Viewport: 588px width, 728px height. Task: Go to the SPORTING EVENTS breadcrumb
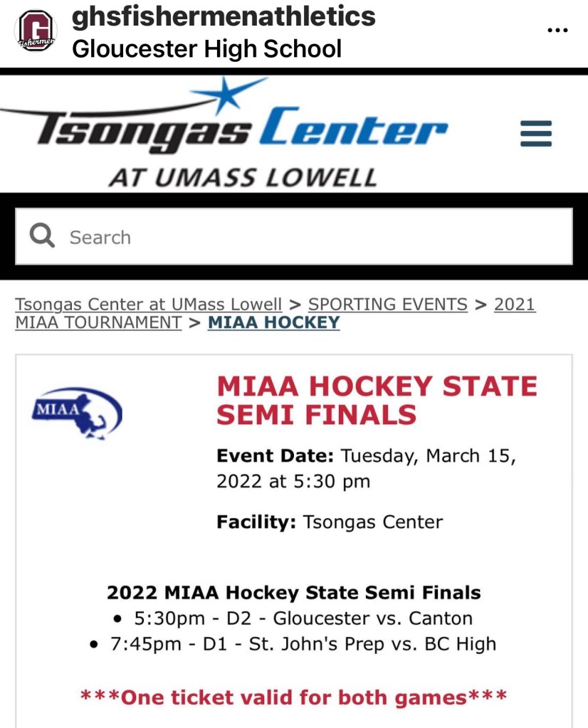387,305
